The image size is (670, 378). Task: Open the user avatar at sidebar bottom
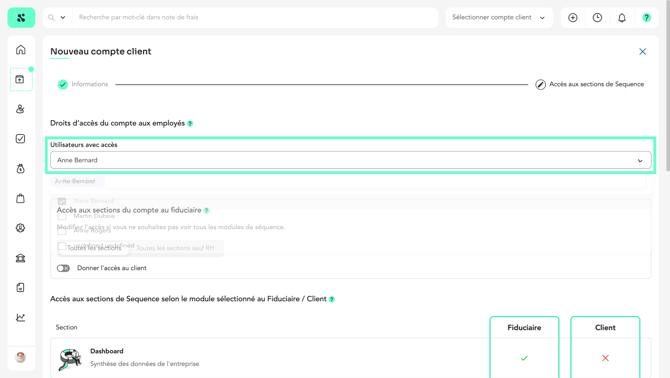click(x=21, y=357)
